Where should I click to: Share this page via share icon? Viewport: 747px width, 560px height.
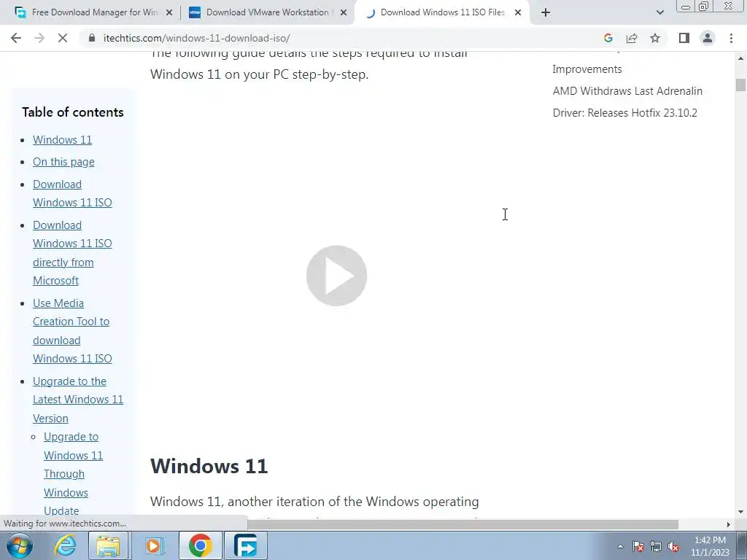pyautogui.click(x=632, y=38)
